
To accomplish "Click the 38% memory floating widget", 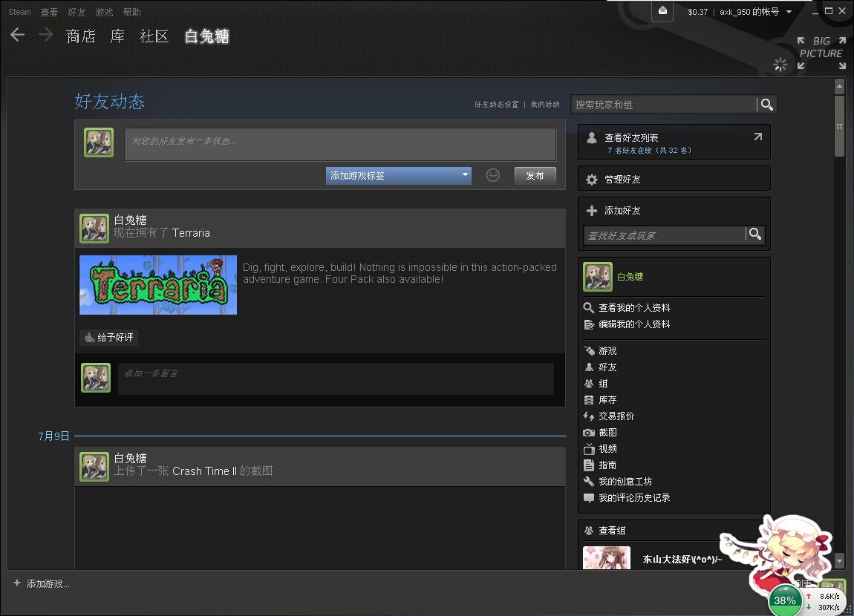I will [785, 600].
